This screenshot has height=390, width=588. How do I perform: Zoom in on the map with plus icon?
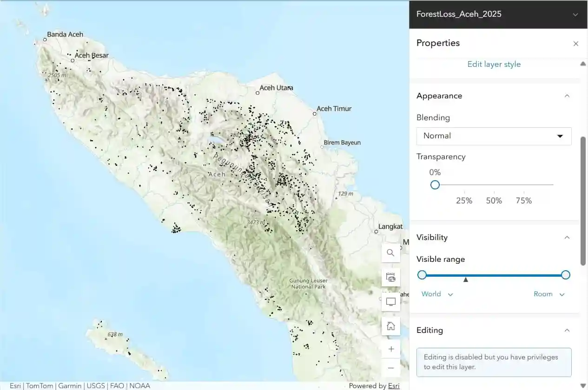[390, 349]
